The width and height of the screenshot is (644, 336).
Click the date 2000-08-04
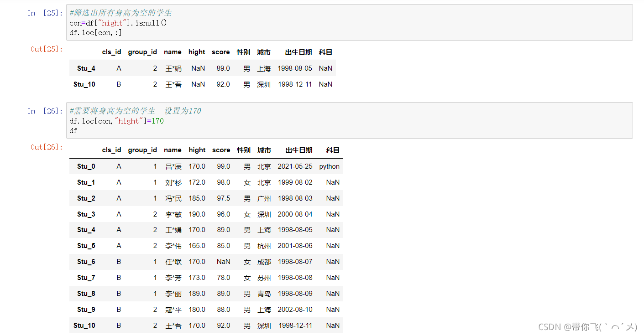(295, 214)
